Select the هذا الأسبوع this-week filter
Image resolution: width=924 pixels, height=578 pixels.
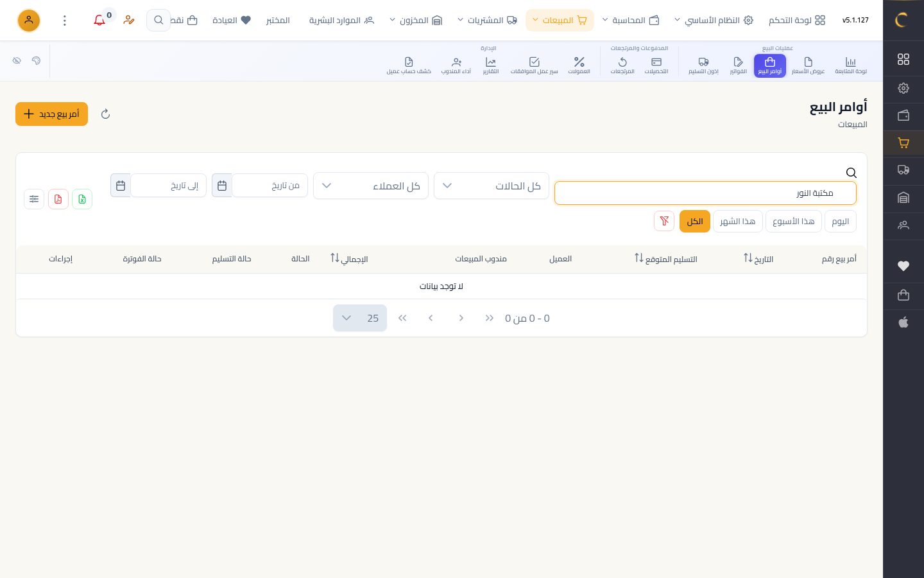point(794,221)
